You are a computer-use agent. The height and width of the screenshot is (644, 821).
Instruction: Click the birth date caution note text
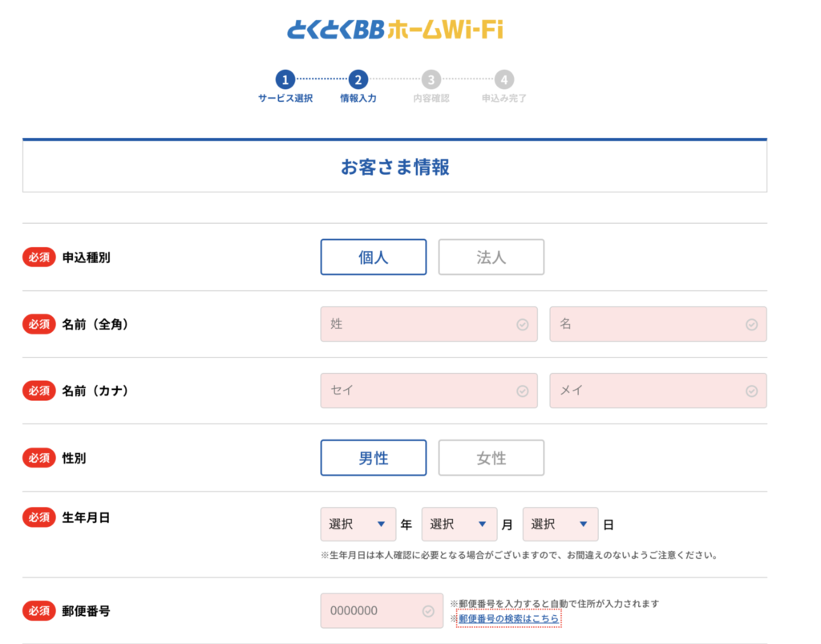coord(520,555)
